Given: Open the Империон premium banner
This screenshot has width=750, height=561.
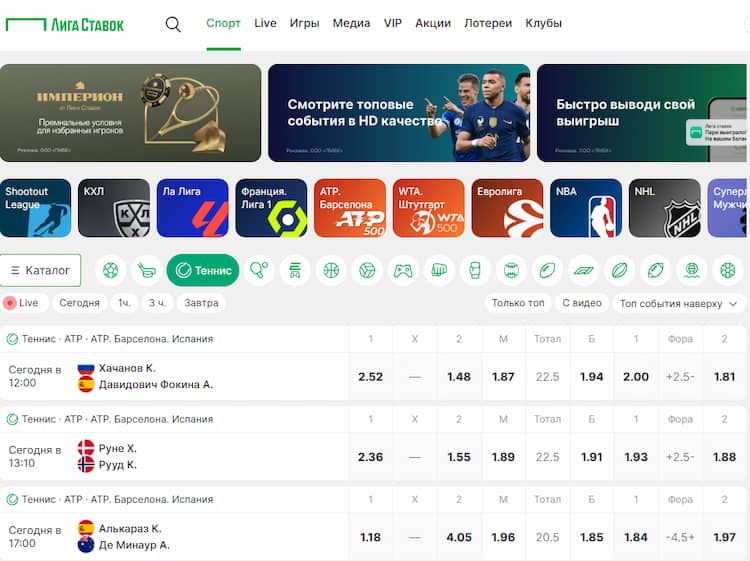Looking at the screenshot, I should pyautogui.click(x=131, y=113).
